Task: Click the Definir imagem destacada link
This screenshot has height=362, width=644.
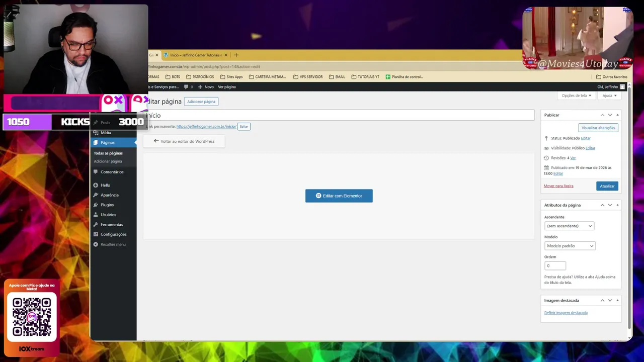Action: (566, 313)
